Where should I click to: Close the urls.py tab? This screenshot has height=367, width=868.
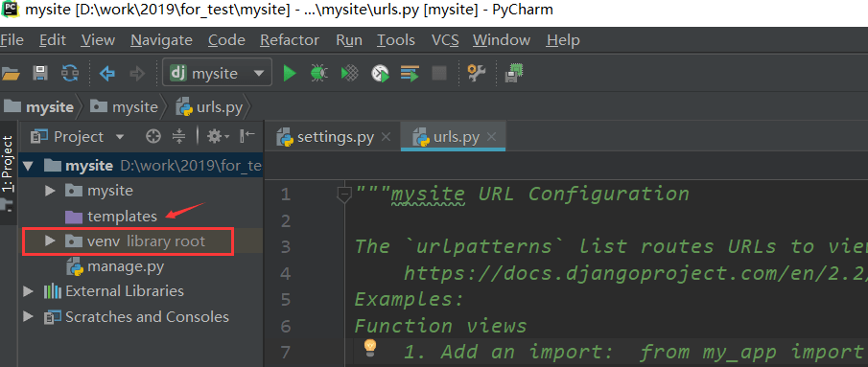[x=491, y=136]
